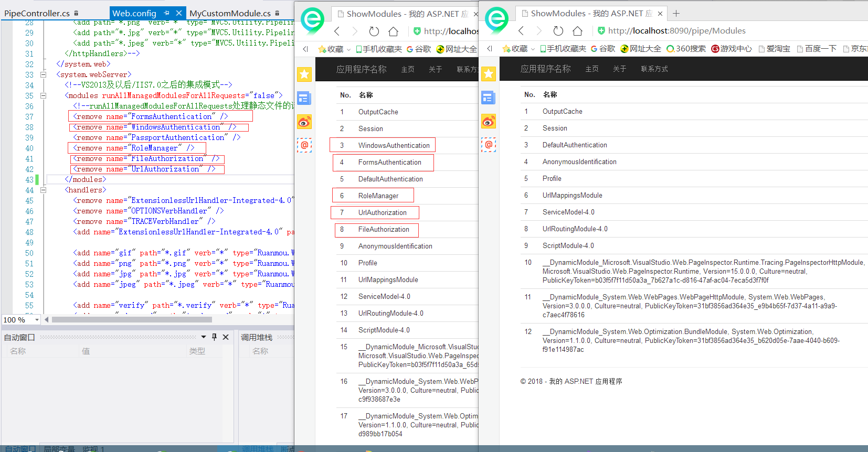The width and height of the screenshot is (868, 452).
Task: Open news panel icon in right browser sidebar
Action: [x=488, y=98]
